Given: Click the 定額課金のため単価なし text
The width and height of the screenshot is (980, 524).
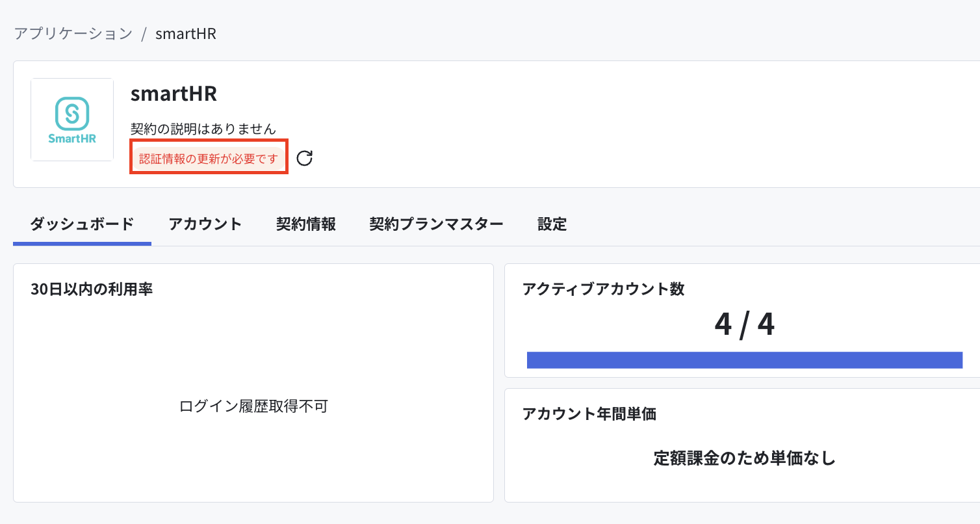Looking at the screenshot, I should (745, 458).
